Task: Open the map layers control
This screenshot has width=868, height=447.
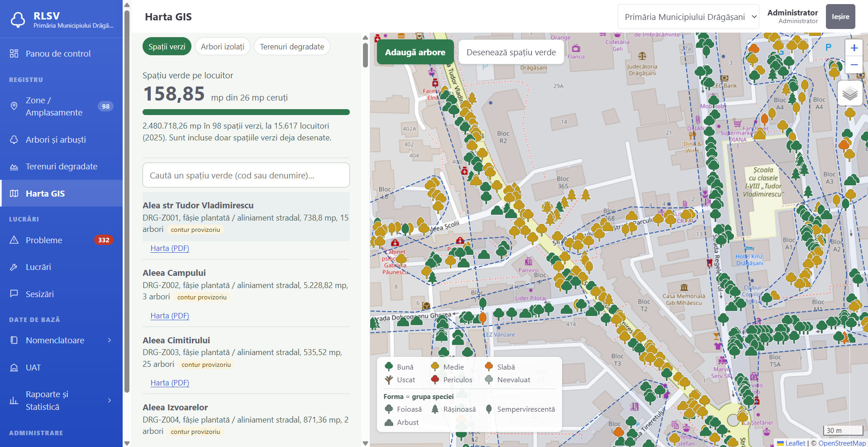Action: pos(850,93)
